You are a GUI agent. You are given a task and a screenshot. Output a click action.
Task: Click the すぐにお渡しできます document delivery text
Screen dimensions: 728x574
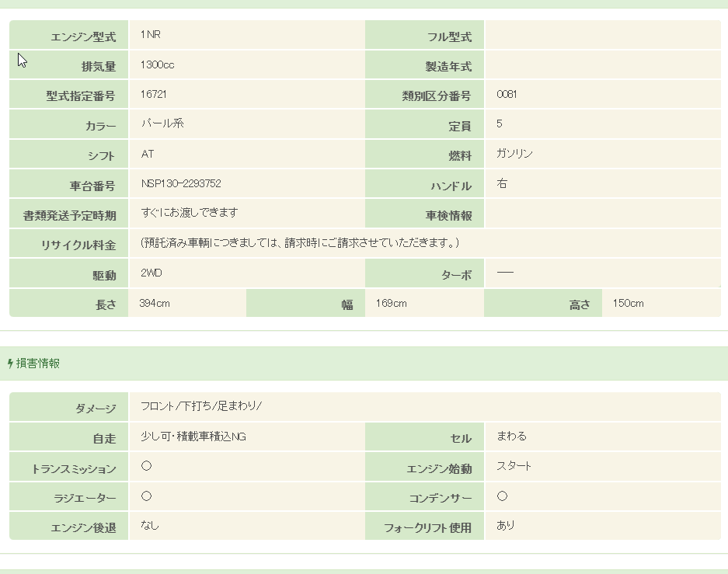click(190, 213)
